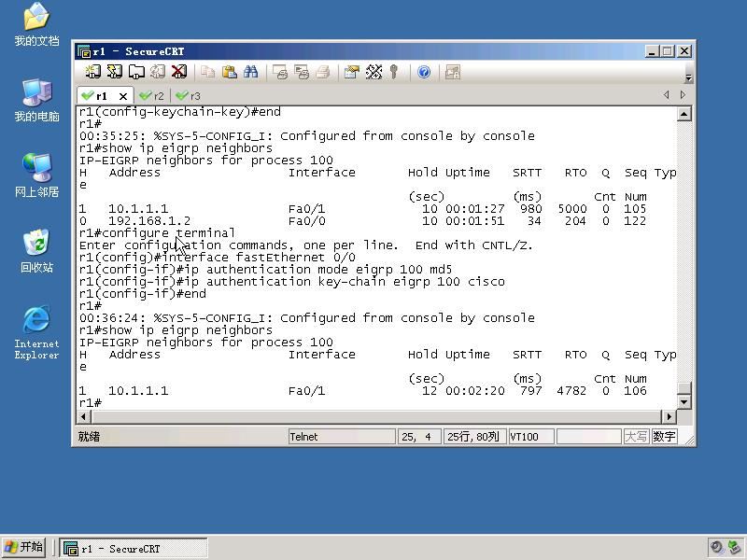Open Internet Explorer desktop icon
Screen dimensions: 747x560
pyautogui.click(x=36, y=332)
